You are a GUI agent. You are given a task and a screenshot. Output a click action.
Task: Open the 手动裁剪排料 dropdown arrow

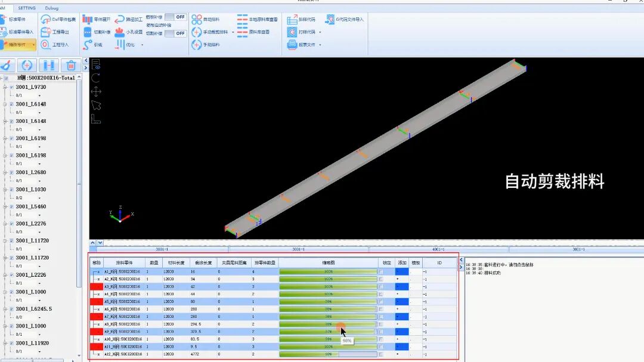click(233, 32)
